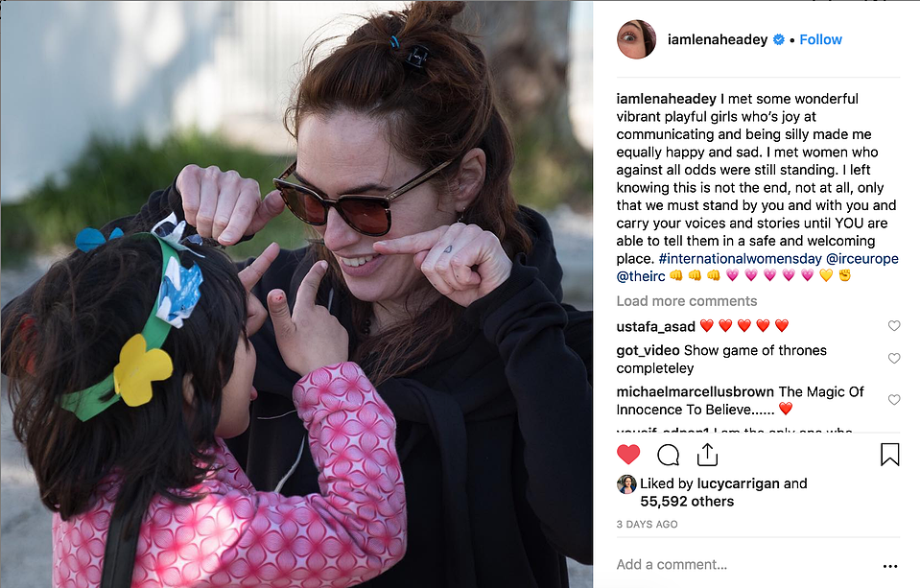Image resolution: width=920 pixels, height=588 pixels.
Task: Click inside the Add a comment field
Action: pyautogui.click(x=745, y=565)
